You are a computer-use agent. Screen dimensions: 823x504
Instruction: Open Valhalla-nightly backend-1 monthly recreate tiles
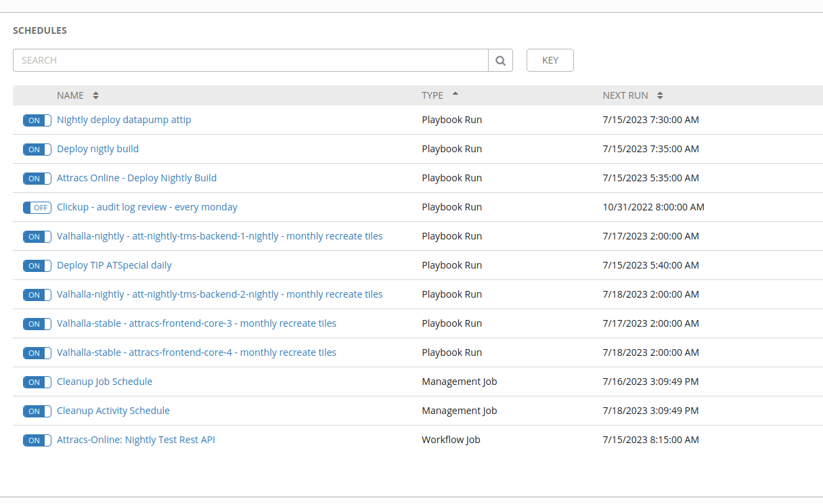220,236
